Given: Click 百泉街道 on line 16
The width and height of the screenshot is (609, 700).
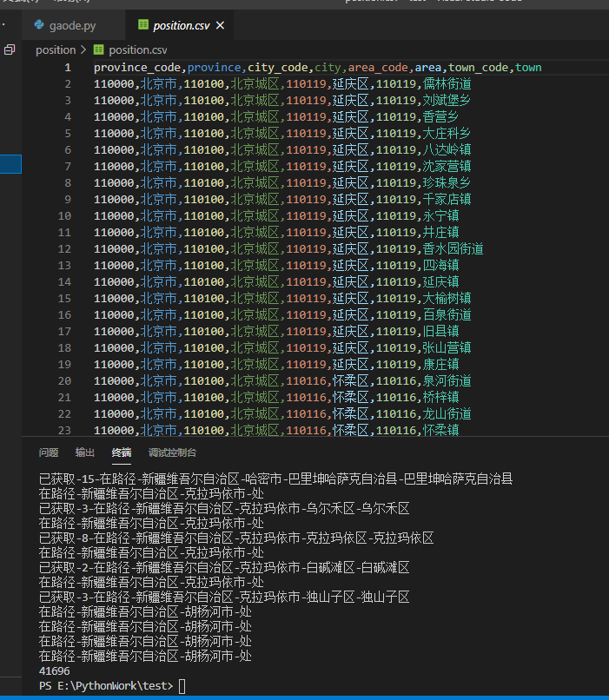Looking at the screenshot, I should click(447, 315).
